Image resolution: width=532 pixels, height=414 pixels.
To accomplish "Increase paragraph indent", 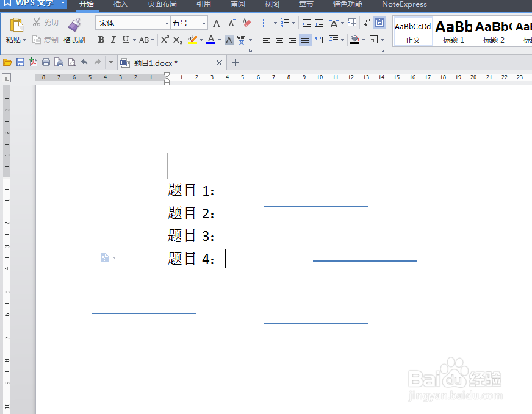I will (x=319, y=23).
